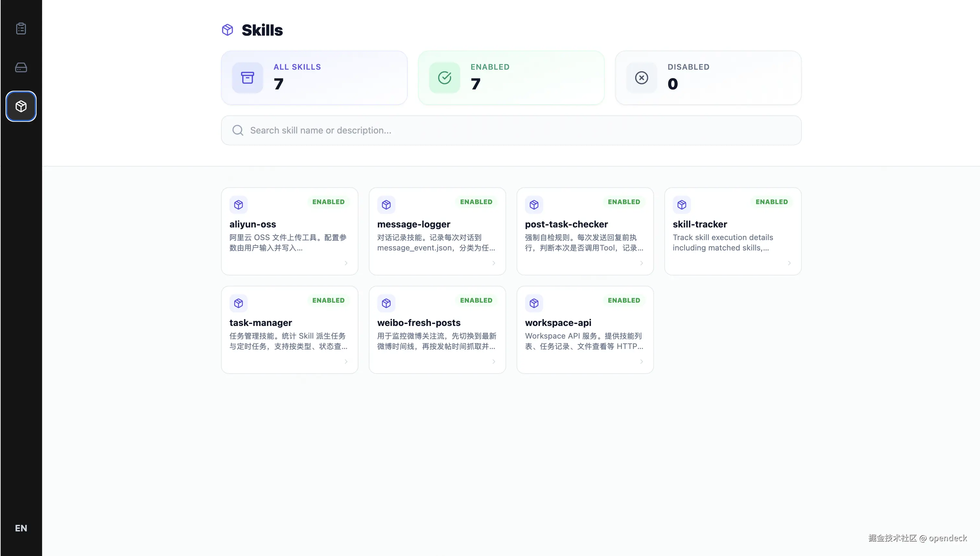Filter by All Skills card
This screenshot has width=980, height=556.
click(x=314, y=78)
